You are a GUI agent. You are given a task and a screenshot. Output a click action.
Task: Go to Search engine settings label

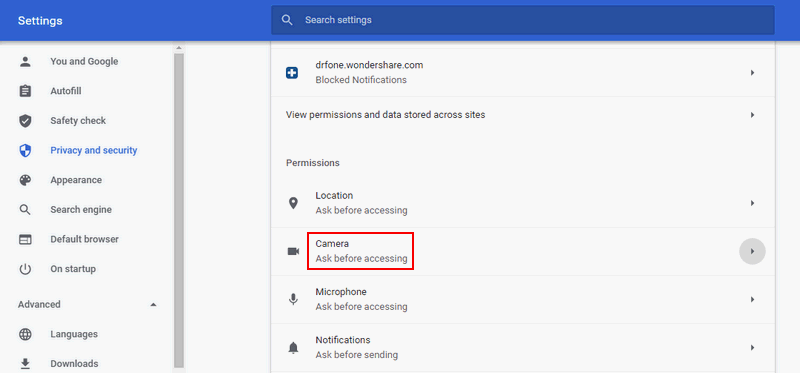click(81, 210)
